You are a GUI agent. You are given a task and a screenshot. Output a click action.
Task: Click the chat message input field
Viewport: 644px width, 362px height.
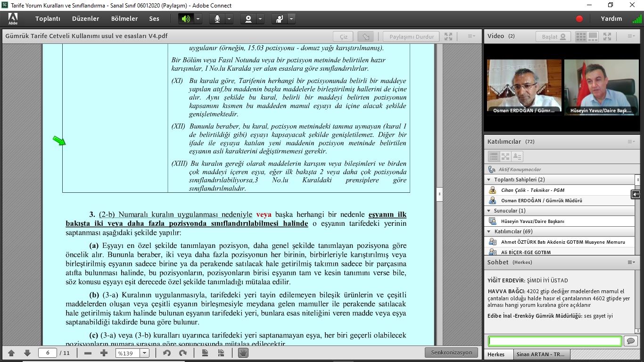point(554,341)
